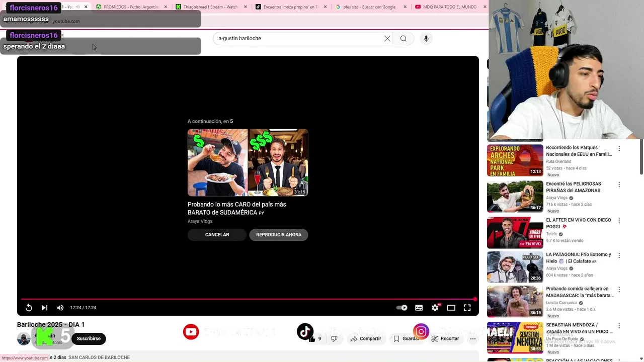Screen dimensions: 644x362
Task: Open the Telefe EN VIVO thumbnail
Action: point(515,233)
